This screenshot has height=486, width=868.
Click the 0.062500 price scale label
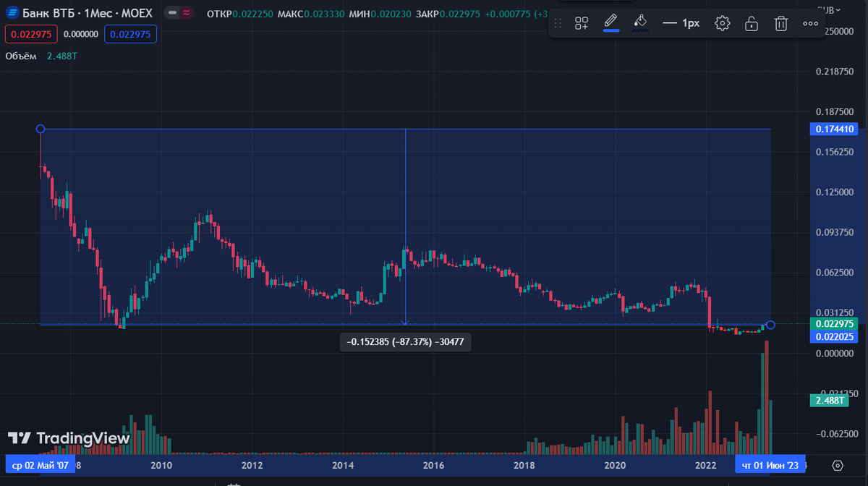coord(833,273)
